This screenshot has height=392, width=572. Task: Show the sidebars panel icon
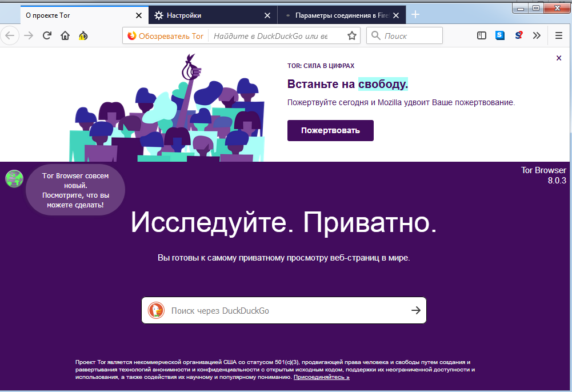[482, 35]
